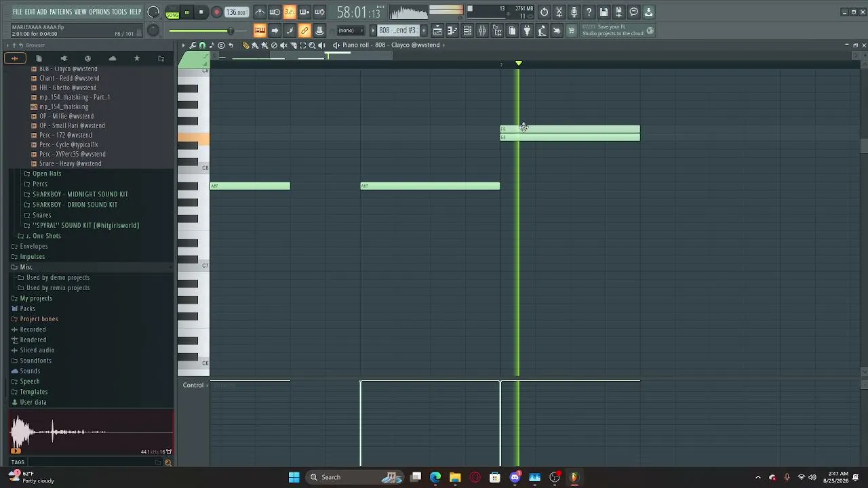
Task: Click the render/export download icon
Action: 648,12
